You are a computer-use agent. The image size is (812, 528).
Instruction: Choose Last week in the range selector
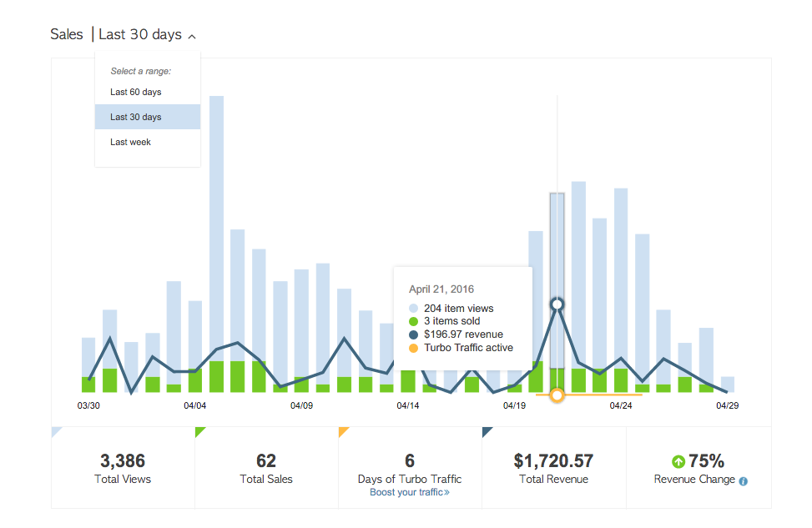coord(130,142)
